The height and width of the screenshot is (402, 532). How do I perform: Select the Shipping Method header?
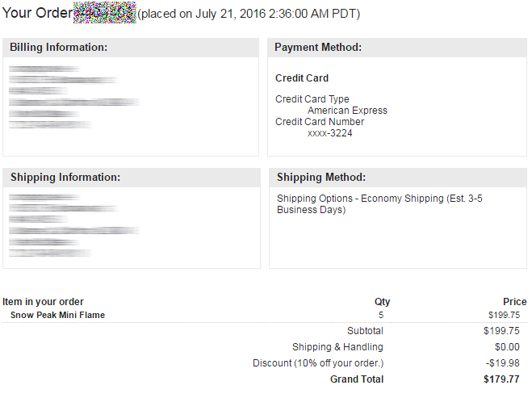click(x=321, y=178)
